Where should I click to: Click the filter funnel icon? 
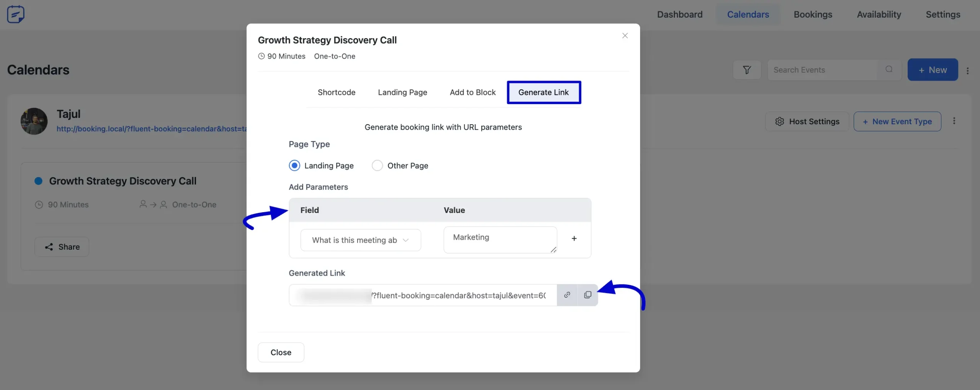(x=746, y=70)
